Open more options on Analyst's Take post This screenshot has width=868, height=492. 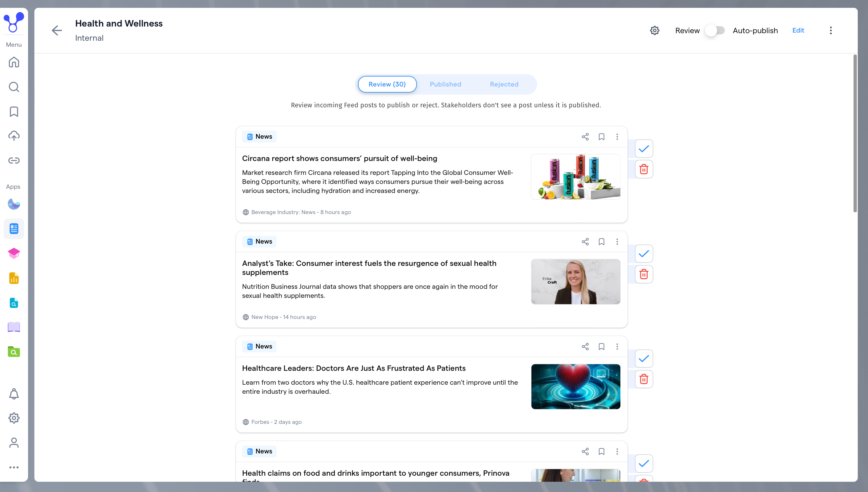pos(617,241)
